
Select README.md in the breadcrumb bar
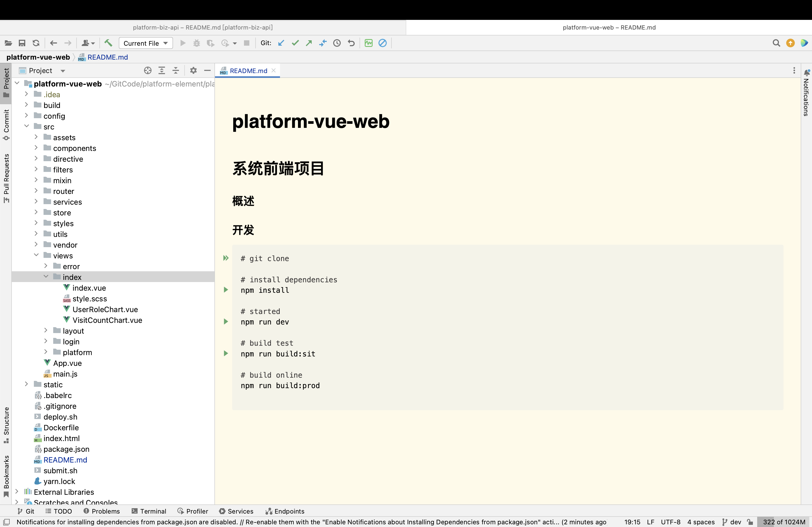click(x=107, y=57)
